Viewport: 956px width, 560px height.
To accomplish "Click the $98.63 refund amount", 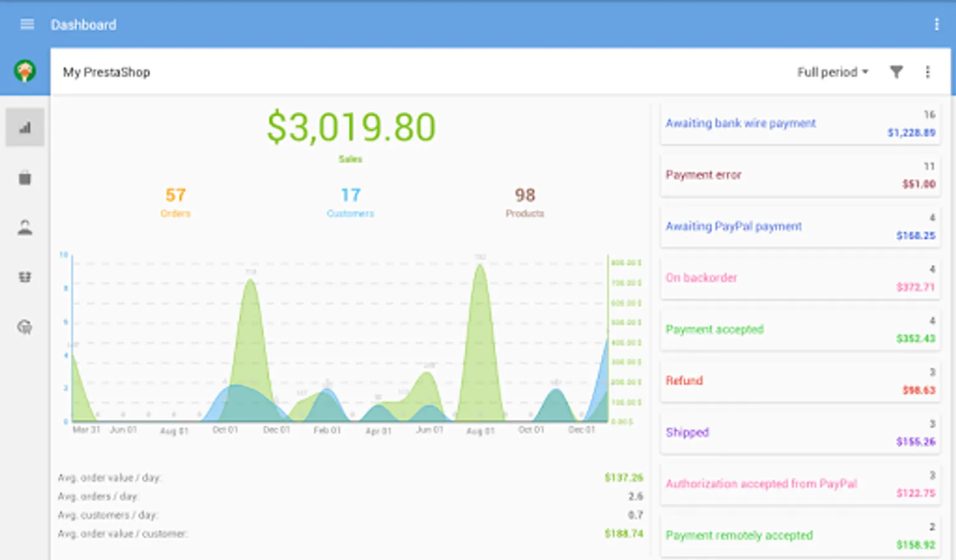I will 919,390.
